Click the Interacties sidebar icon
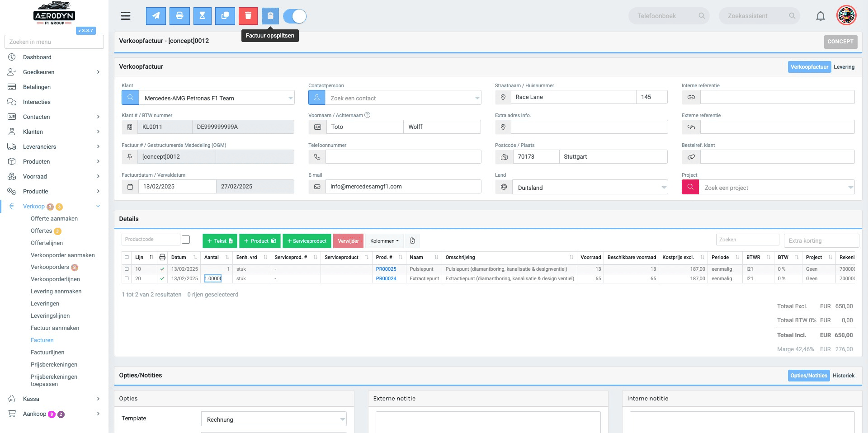Screen dimensions: 868x433 click(x=12, y=102)
